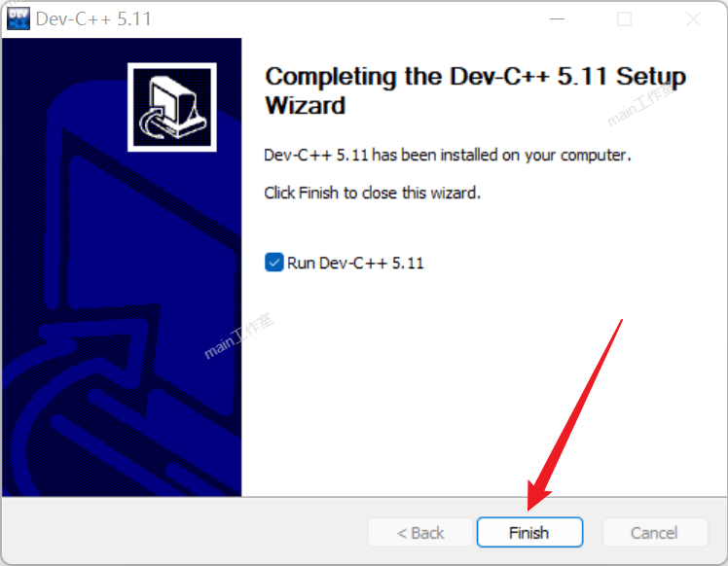Click the watermark at the blue banner edge
Image resolution: width=728 pixels, height=566 pixels.
[238, 336]
